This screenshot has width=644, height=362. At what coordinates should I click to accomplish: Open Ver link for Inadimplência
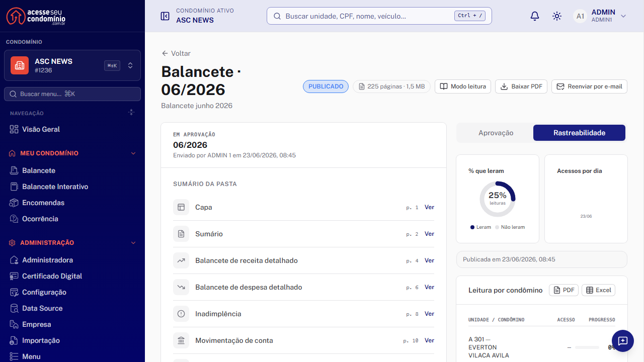(429, 314)
